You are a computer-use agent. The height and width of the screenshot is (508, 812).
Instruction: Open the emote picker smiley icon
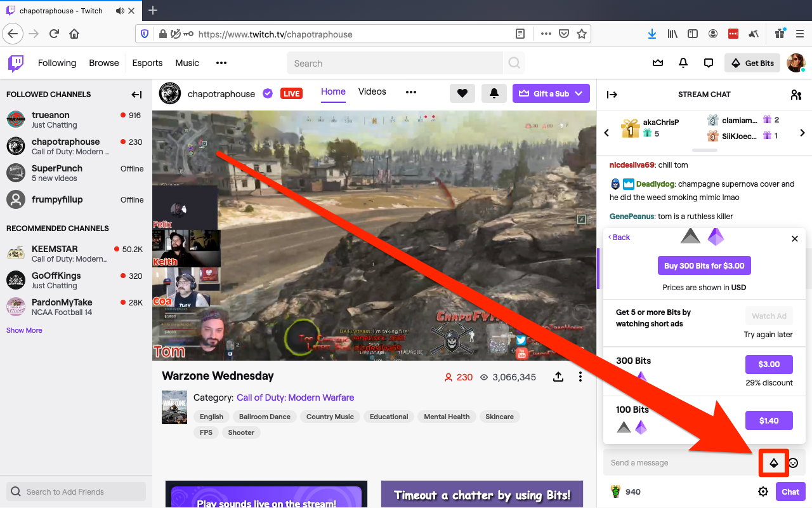793,463
